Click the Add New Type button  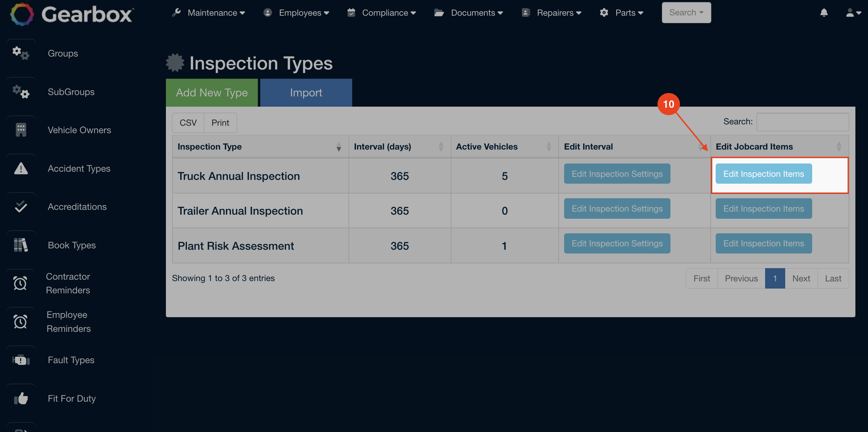212,92
